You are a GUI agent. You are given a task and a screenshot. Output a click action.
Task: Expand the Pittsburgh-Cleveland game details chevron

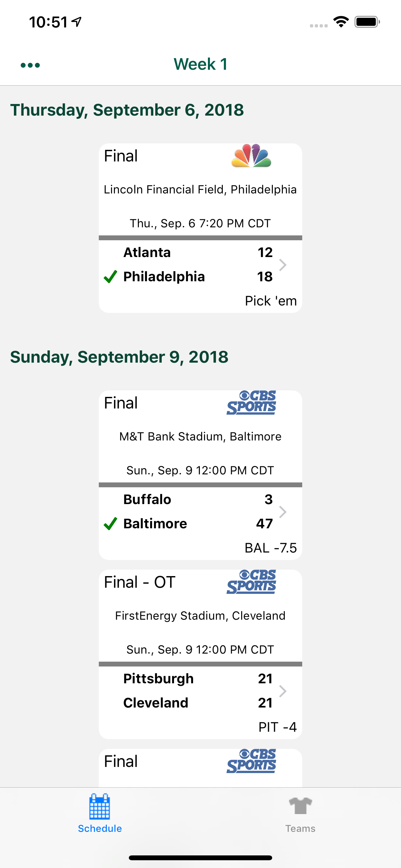click(283, 691)
